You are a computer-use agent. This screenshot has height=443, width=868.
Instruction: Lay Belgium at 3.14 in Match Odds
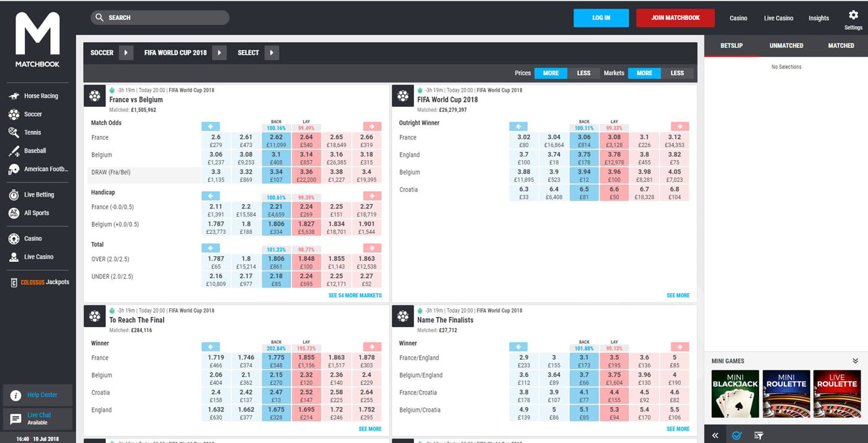pos(306,158)
